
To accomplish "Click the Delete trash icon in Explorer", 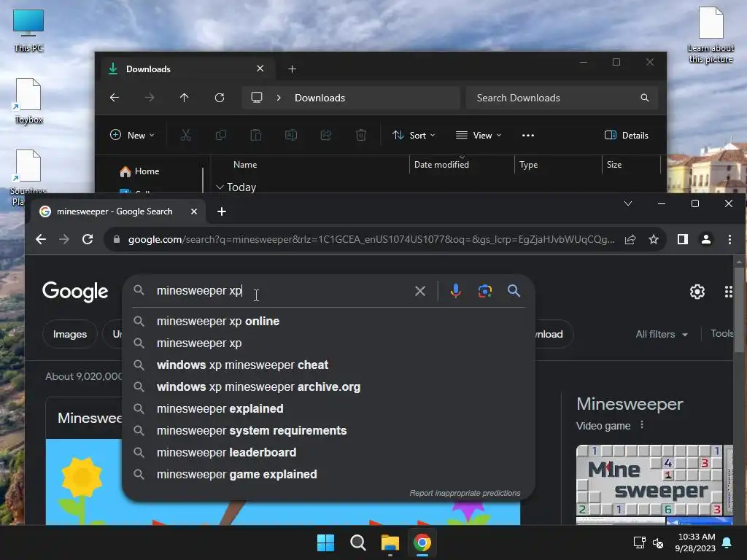I will tap(361, 135).
